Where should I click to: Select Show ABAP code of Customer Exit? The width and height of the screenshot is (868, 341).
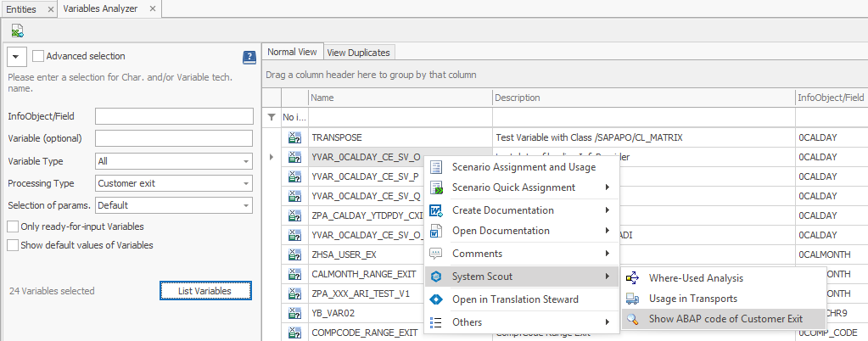point(725,319)
